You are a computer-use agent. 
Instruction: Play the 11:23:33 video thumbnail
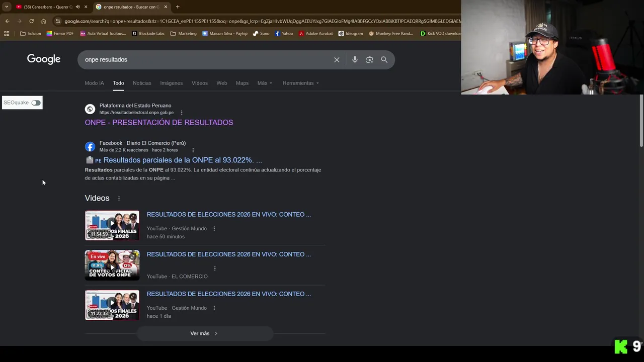(x=112, y=305)
